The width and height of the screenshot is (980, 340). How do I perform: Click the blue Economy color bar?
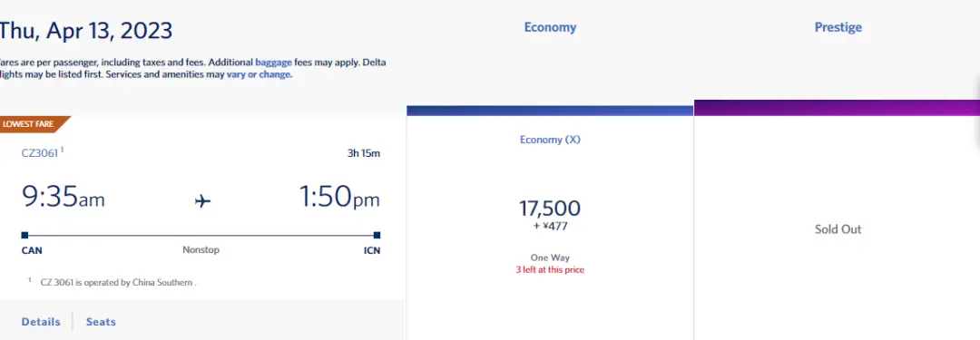[x=550, y=111]
